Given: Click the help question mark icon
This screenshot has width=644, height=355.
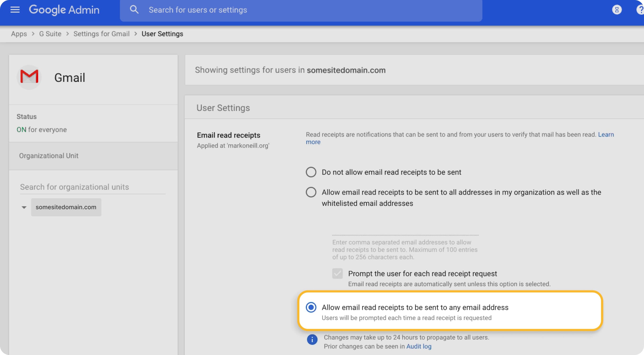Looking at the screenshot, I should click(639, 9).
